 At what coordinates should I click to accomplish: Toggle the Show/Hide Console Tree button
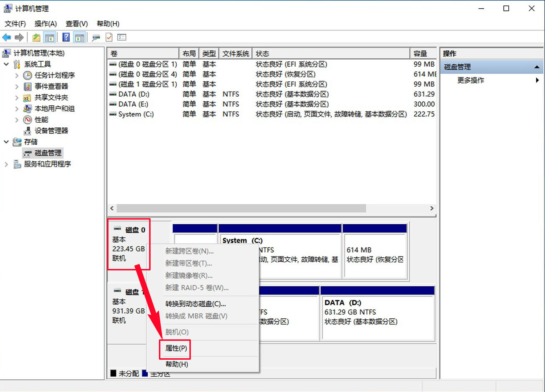[x=50, y=37]
